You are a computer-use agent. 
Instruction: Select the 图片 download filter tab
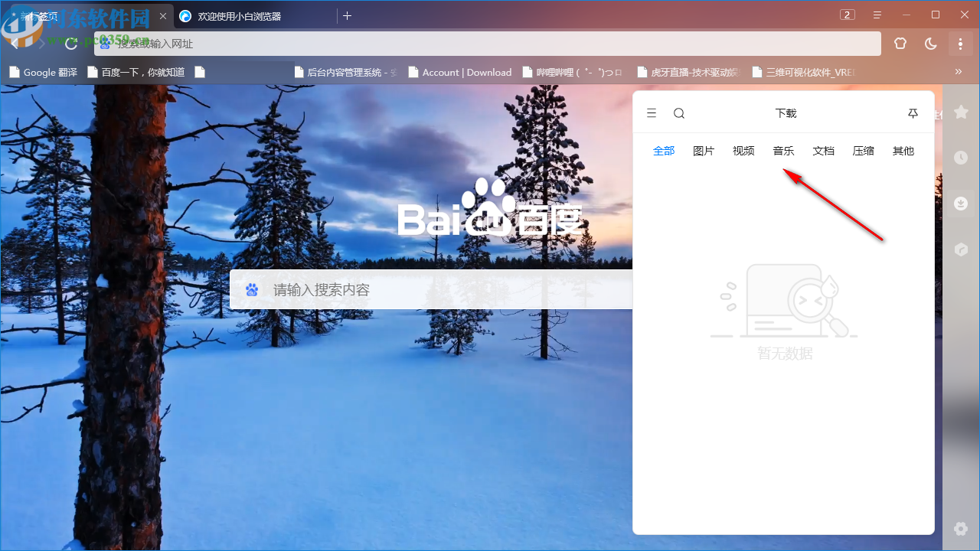pos(704,151)
